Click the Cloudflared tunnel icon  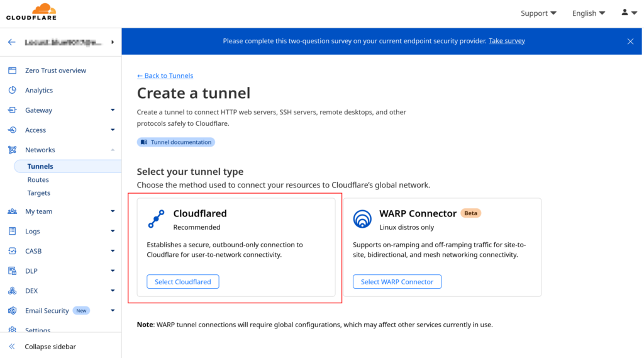pyautogui.click(x=156, y=219)
